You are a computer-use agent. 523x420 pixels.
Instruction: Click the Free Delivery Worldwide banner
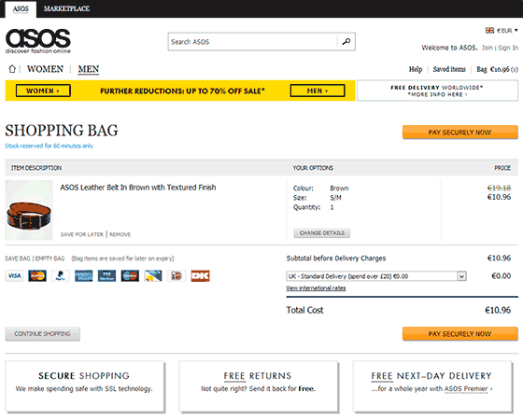pos(437,91)
